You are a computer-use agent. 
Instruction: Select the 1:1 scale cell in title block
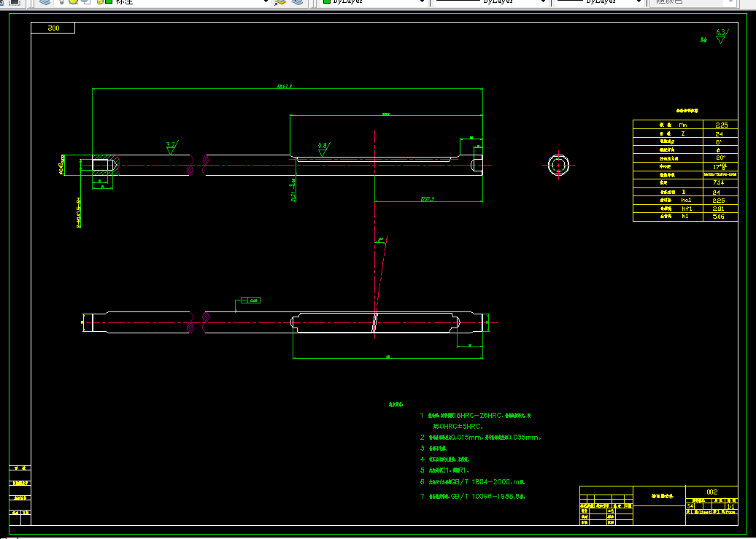(731, 507)
